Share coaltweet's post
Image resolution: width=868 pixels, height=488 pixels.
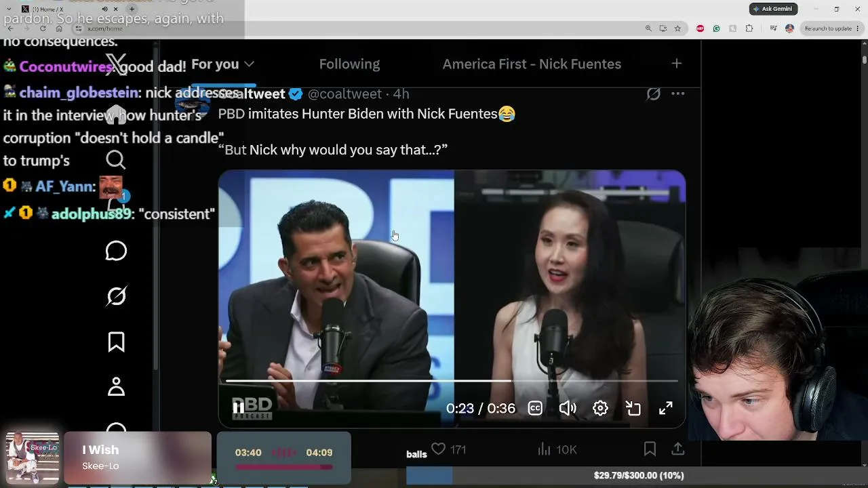tap(677, 449)
